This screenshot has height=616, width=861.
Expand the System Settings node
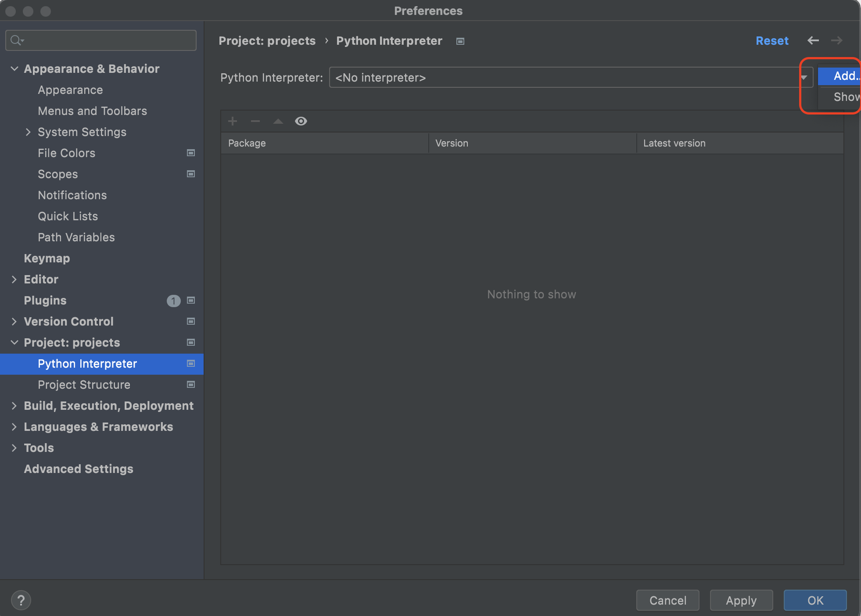28,132
